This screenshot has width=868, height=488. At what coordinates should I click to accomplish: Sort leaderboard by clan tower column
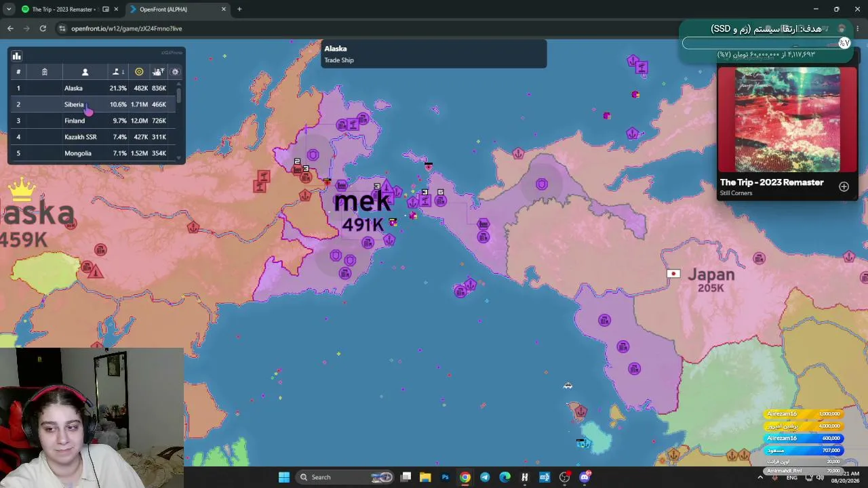(44, 72)
